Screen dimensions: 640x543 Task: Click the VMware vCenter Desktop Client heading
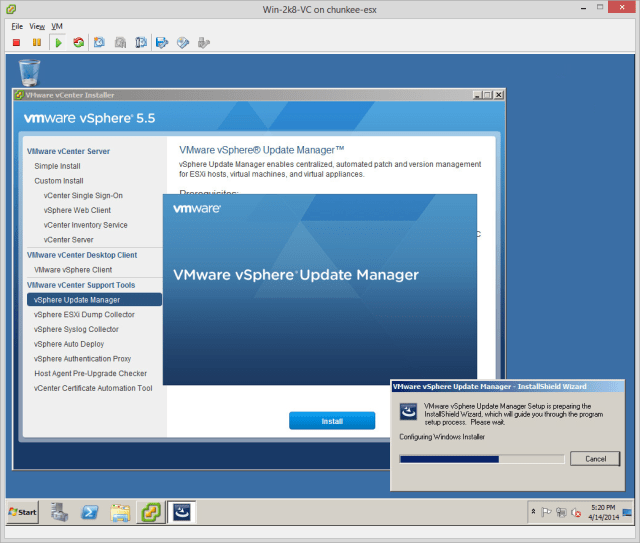[82, 255]
